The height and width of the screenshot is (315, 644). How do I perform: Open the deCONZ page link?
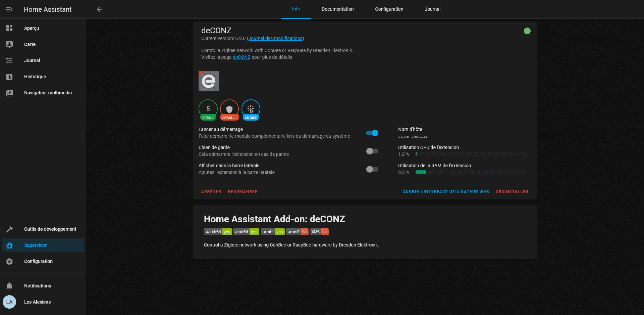[241, 57]
